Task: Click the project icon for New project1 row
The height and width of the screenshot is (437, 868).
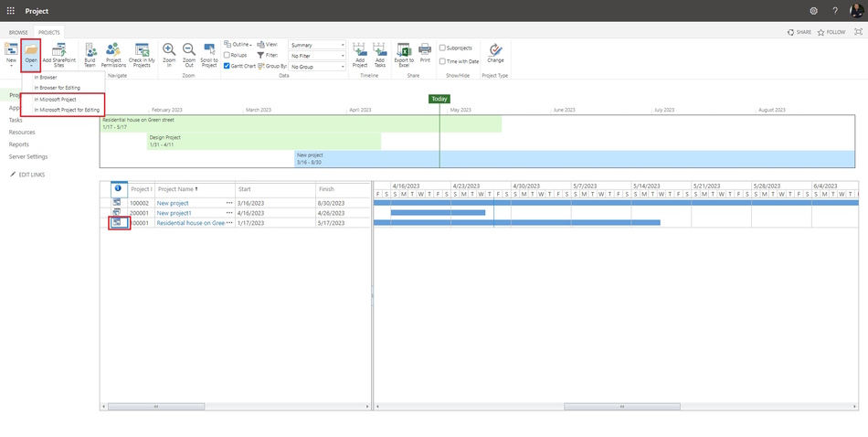Action: pos(117,213)
